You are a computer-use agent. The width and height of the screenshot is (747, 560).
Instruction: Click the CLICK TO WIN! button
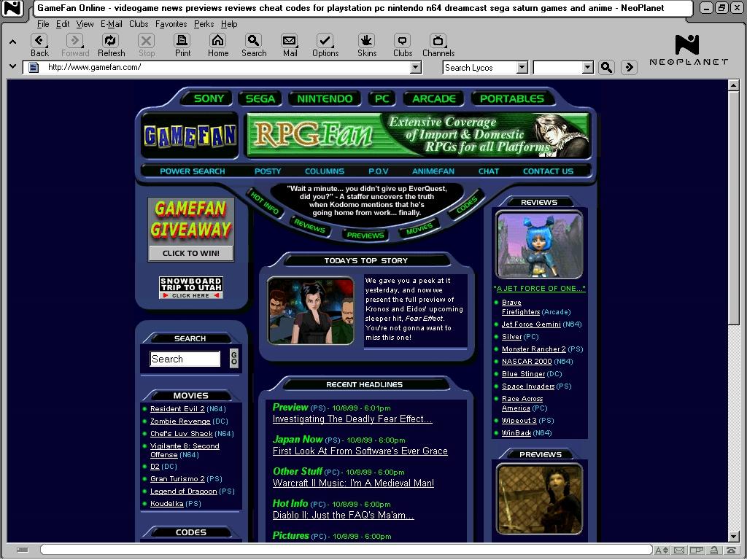pos(190,253)
